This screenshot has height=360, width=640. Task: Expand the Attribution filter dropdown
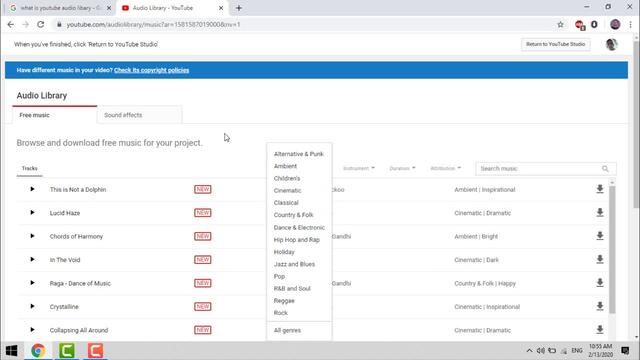pos(445,168)
